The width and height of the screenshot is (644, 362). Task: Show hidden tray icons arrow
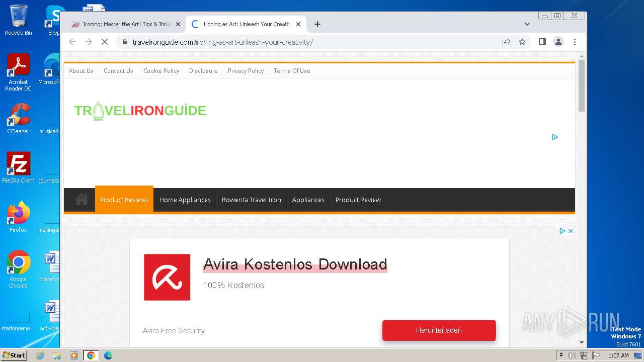(x=561, y=355)
